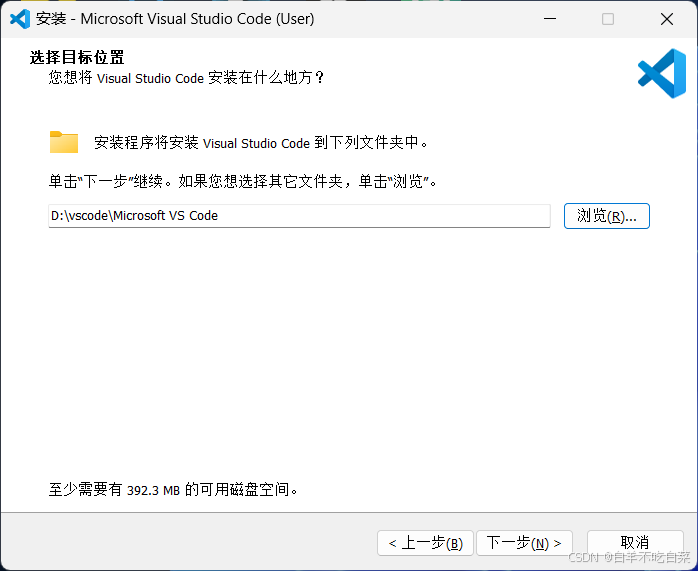Click the heading 选择目标位置
Screen dimensions: 698x571
77,57
